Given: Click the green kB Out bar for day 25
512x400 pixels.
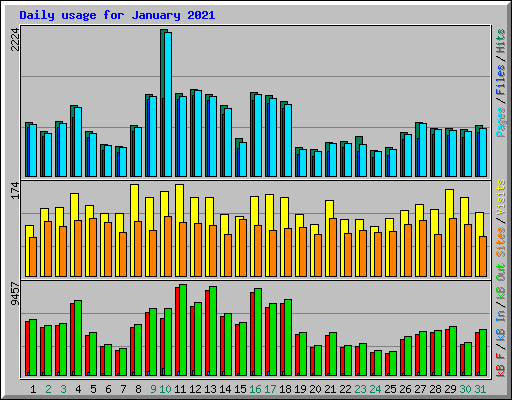Looking at the screenshot, I should [x=393, y=364].
